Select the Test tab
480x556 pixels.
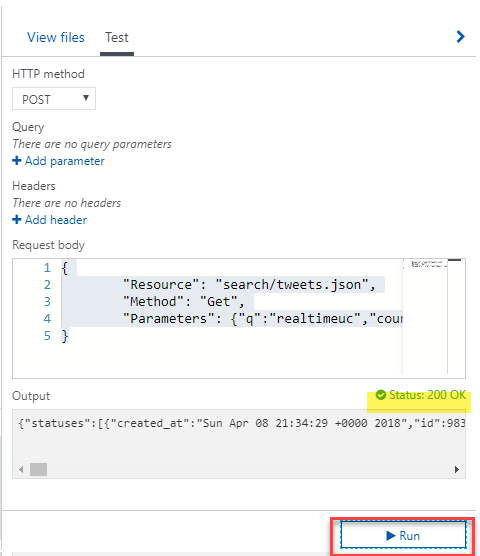[117, 37]
